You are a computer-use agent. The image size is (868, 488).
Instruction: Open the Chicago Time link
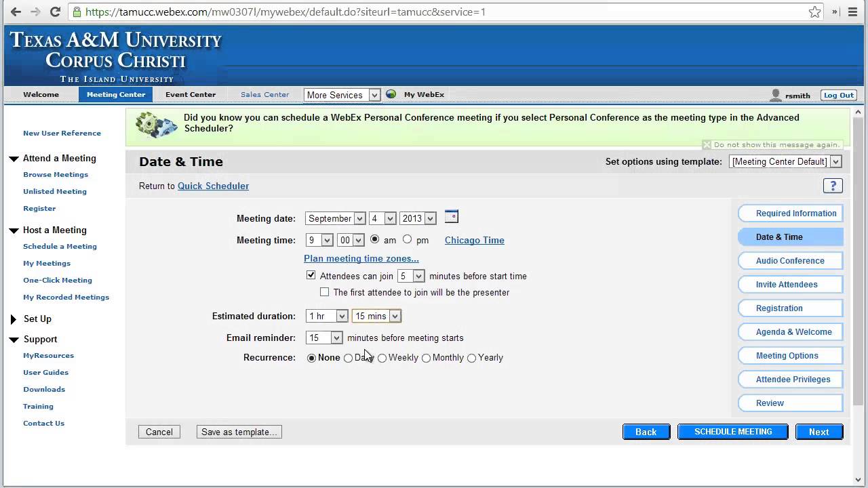coord(475,240)
